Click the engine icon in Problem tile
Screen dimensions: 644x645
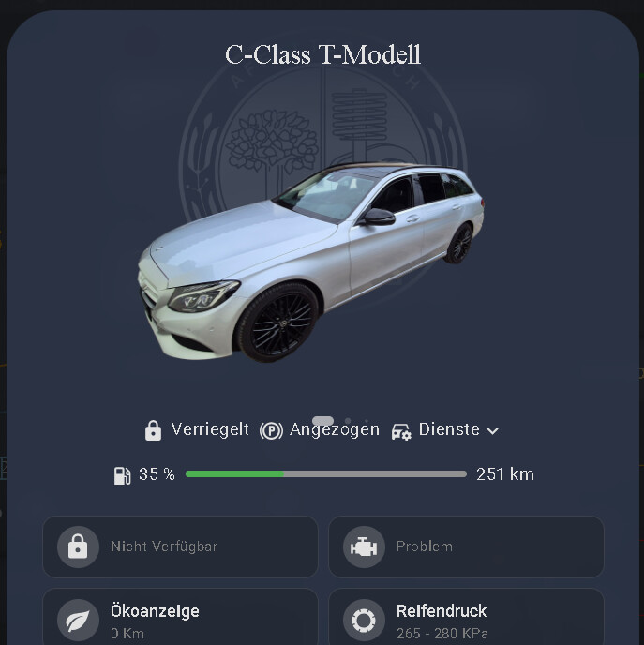pos(364,547)
